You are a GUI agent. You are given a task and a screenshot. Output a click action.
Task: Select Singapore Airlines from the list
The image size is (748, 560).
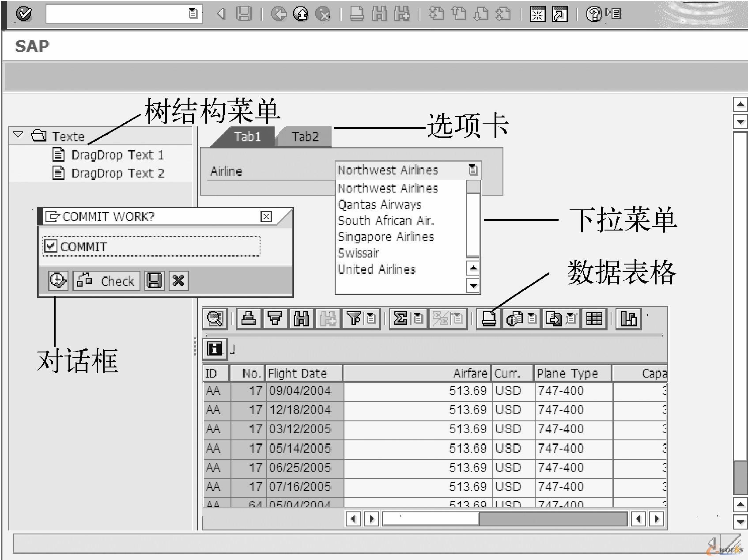pyautogui.click(x=385, y=237)
